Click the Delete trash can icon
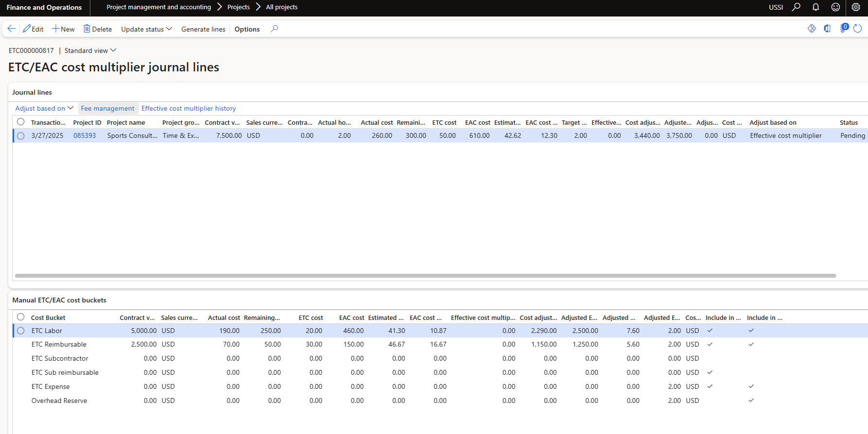 pyautogui.click(x=87, y=29)
